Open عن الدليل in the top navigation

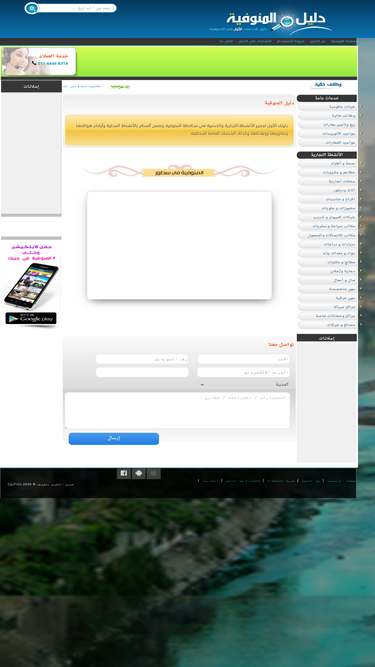[x=317, y=41]
